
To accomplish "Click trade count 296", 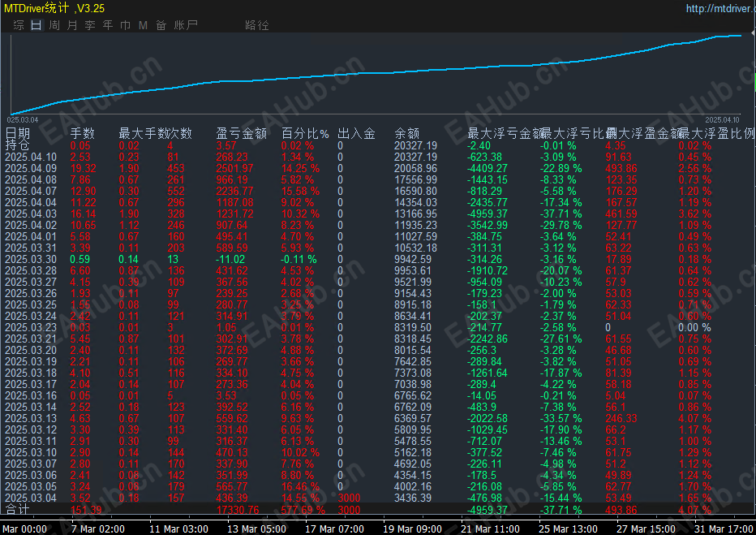I will [176, 203].
